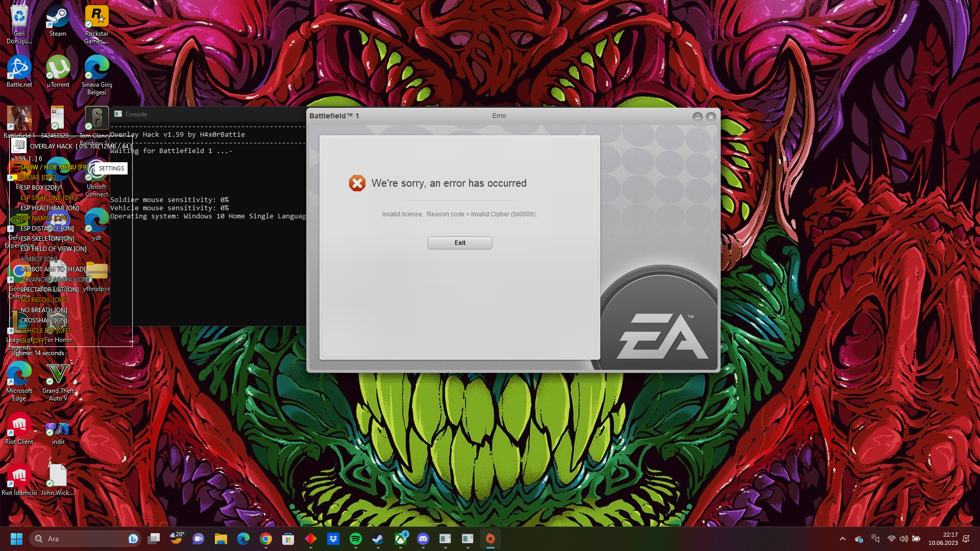This screenshot has height=551, width=980.
Task: Toggle NO RECOIL in the overlay
Action: click(43, 300)
